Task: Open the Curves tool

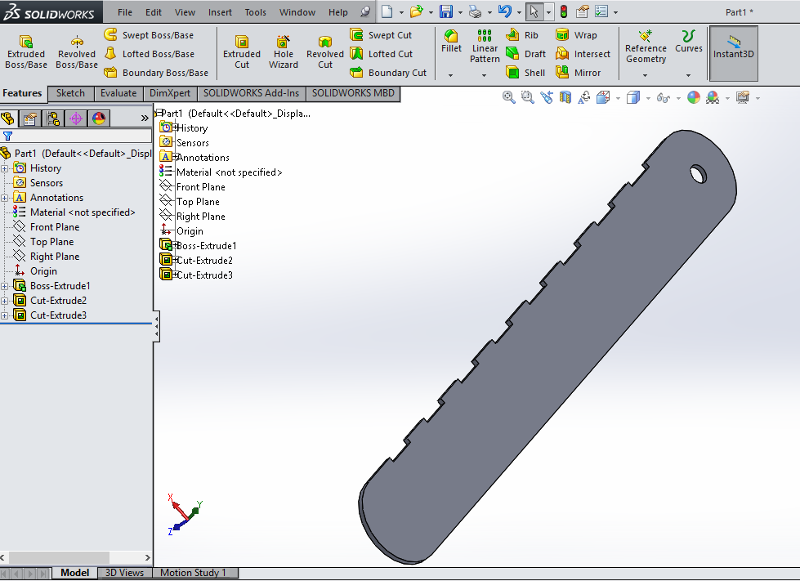Action: (x=689, y=41)
